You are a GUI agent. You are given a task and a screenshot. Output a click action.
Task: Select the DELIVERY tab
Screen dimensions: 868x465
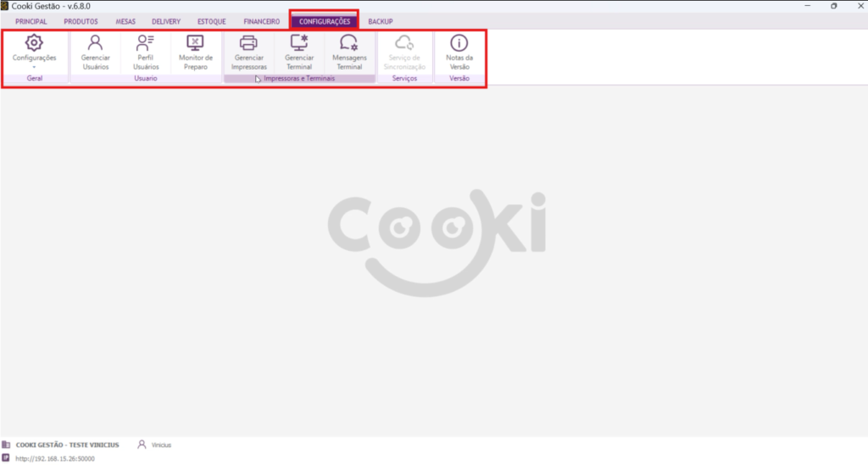point(166,21)
